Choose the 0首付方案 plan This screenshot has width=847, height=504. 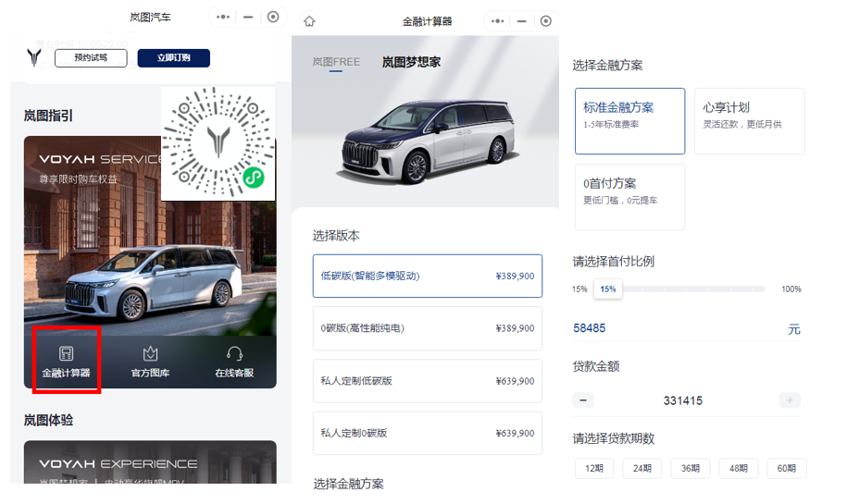click(x=629, y=197)
